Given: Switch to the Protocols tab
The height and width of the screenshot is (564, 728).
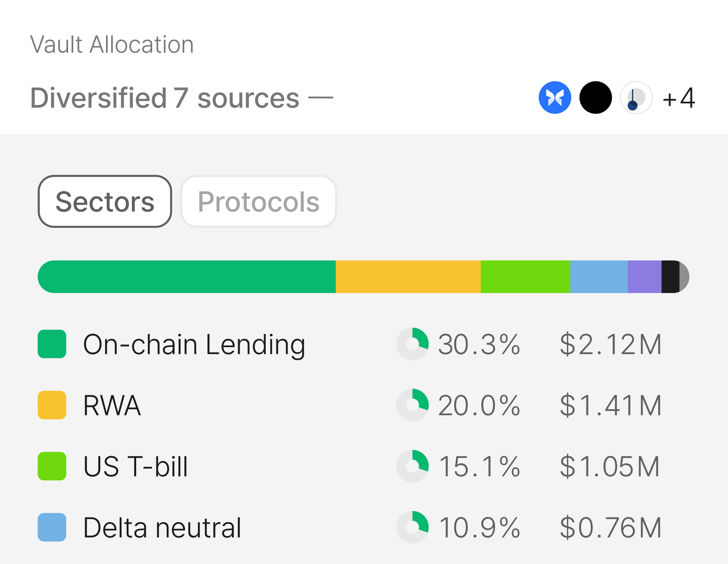Looking at the screenshot, I should (x=259, y=201).
